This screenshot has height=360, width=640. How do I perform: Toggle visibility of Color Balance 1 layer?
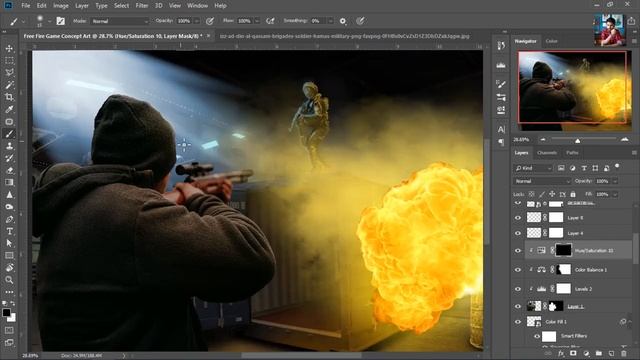(518, 270)
